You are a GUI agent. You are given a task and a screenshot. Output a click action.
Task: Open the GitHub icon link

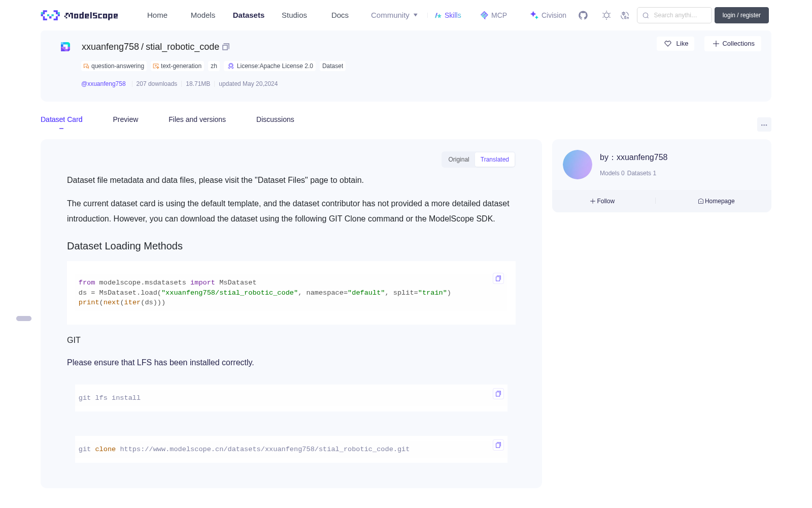point(583,15)
